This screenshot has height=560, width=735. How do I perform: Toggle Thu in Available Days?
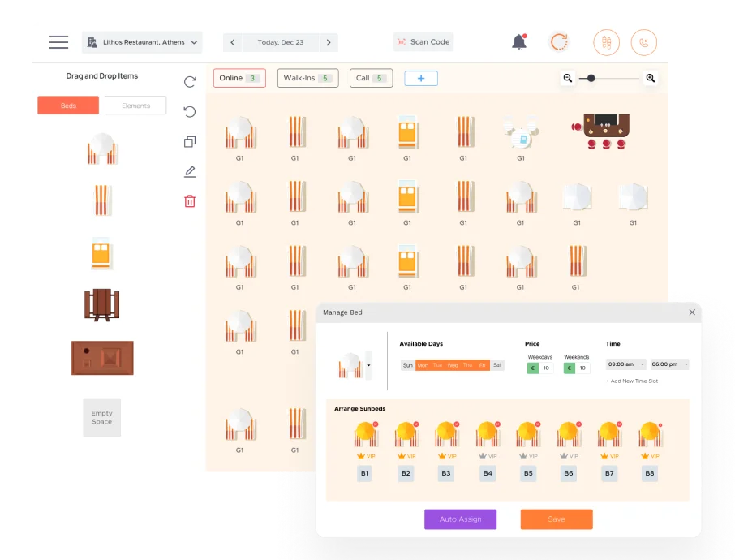(467, 365)
